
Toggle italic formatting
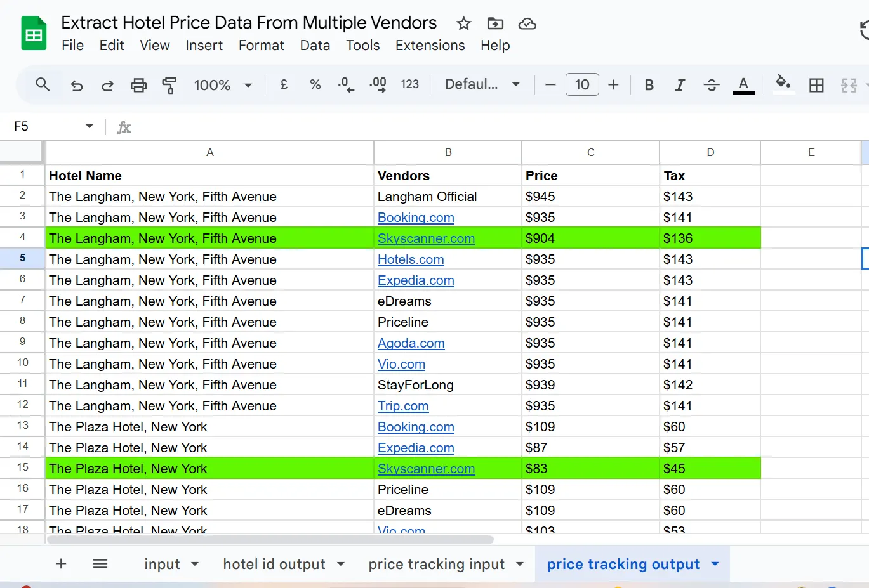(680, 85)
